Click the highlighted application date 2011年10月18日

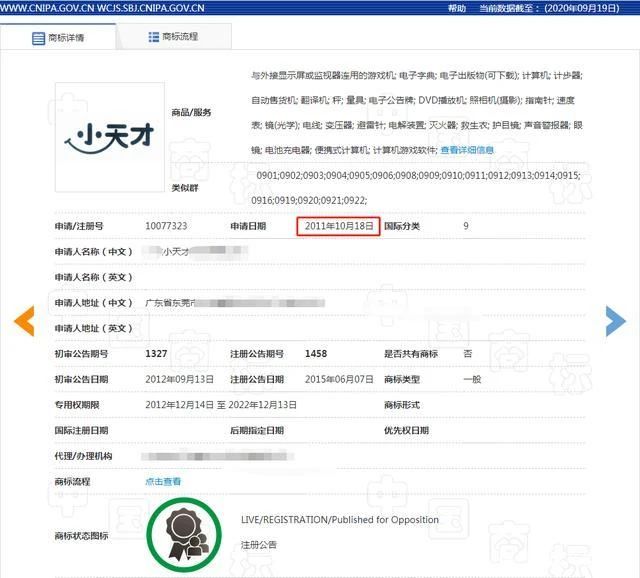[x=339, y=226]
